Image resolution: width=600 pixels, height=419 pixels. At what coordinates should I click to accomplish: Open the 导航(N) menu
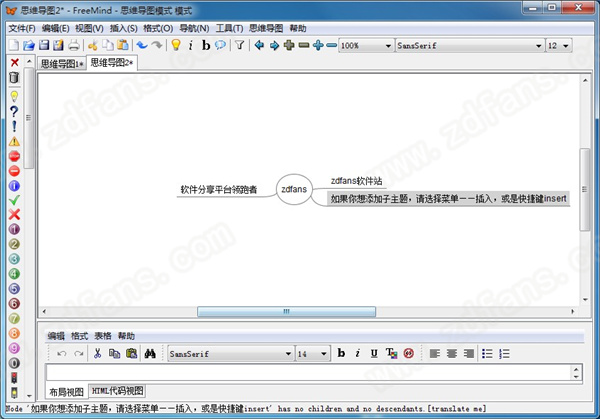194,28
